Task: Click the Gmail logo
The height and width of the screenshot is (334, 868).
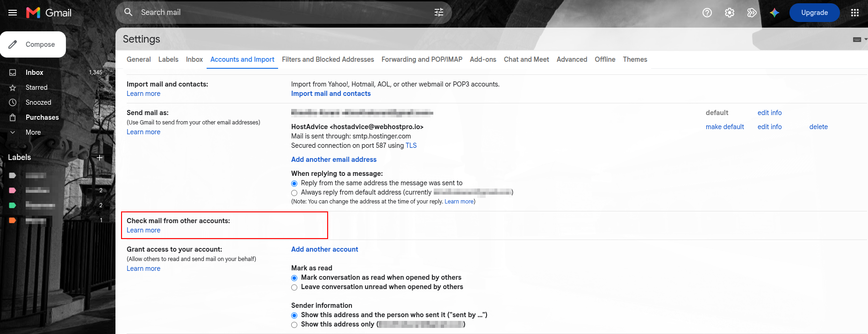Action: pyautogui.click(x=49, y=13)
